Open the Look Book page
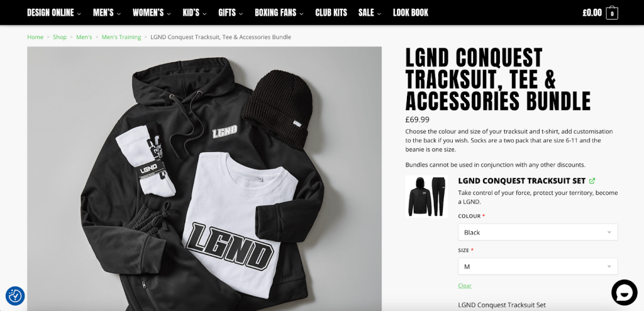Viewport: 644px width, 311px height. tap(410, 13)
